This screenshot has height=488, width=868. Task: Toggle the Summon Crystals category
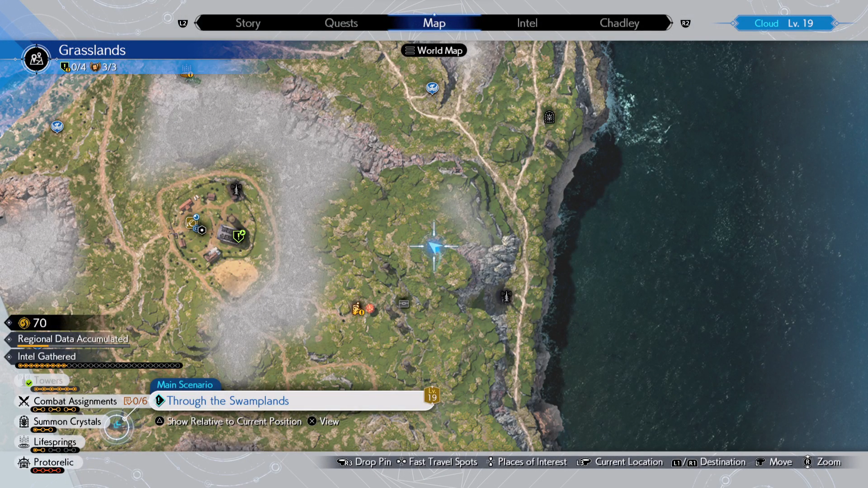[67, 422]
